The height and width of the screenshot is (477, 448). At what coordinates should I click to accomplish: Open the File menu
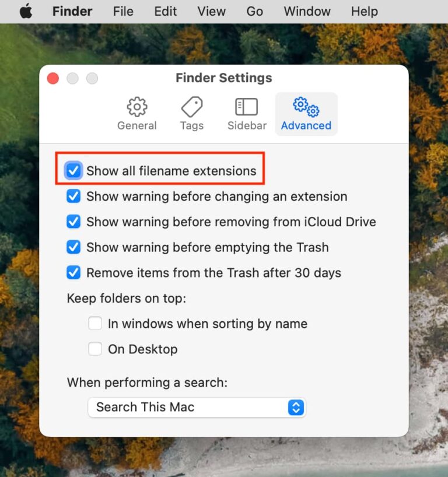coord(123,11)
